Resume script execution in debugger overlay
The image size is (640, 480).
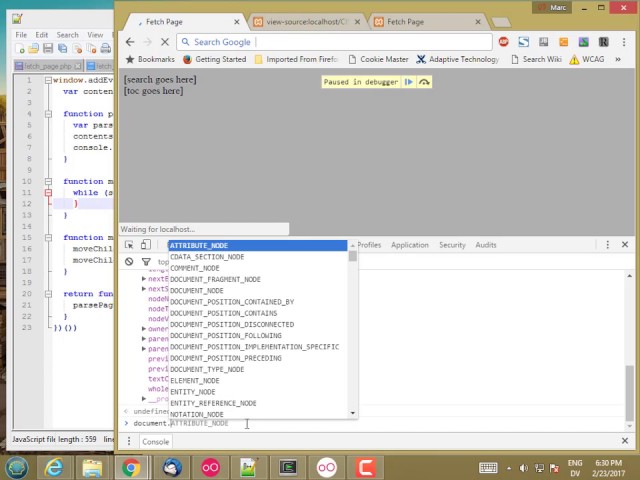pos(408,82)
